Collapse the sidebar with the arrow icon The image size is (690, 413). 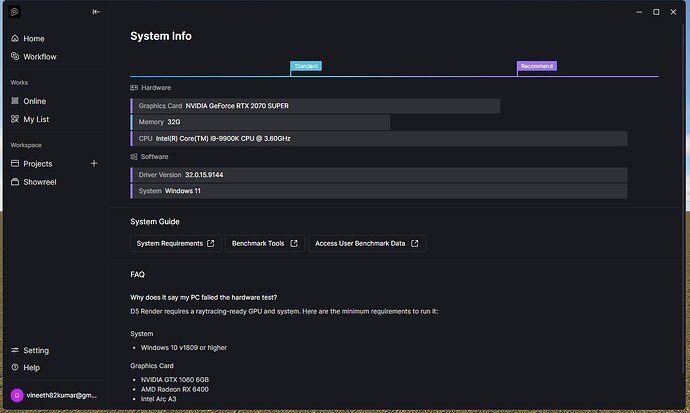click(96, 12)
